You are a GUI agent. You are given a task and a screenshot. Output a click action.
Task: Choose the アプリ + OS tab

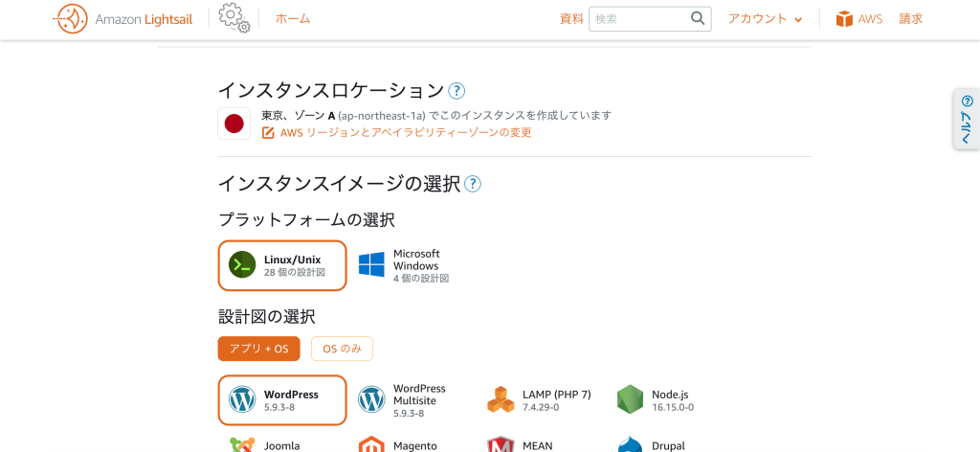(x=258, y=349)
